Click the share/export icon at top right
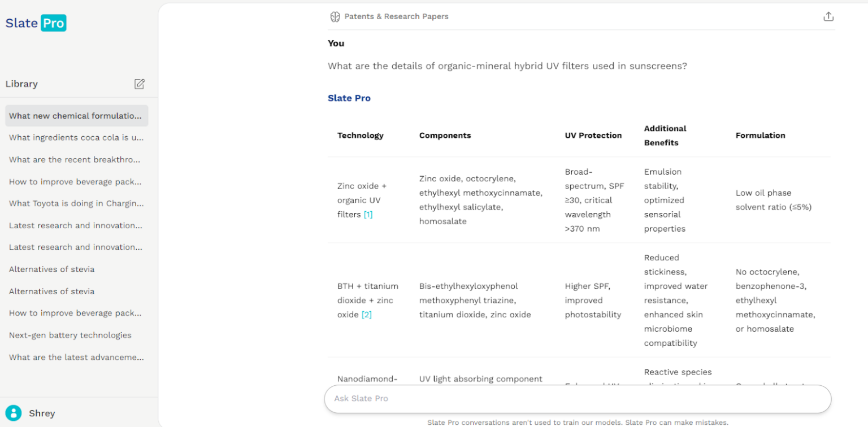 (x=828, y=16)
